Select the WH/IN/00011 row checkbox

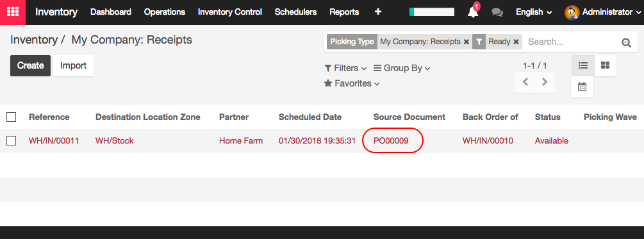[x=11, y=141]
